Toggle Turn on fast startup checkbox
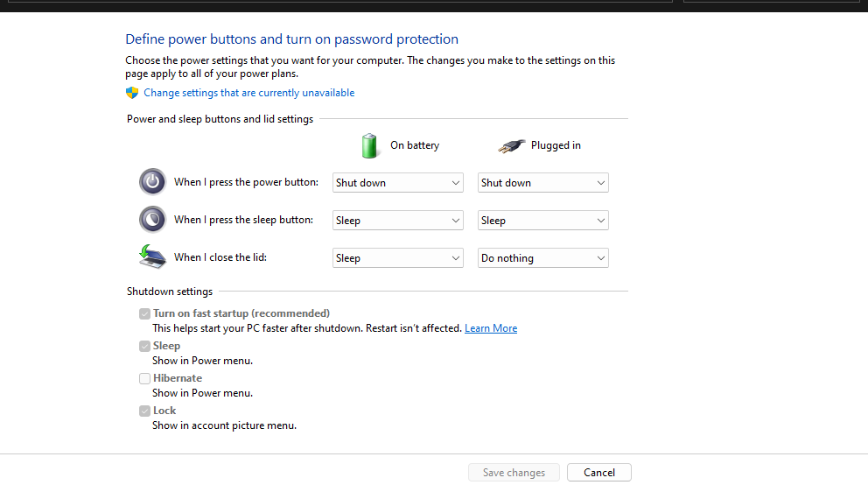The height and width of the screenshot is (485, 868). [x=144, y=313]
